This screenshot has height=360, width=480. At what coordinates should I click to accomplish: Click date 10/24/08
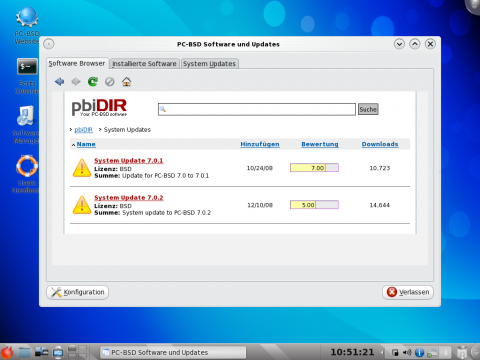point(260,168)
